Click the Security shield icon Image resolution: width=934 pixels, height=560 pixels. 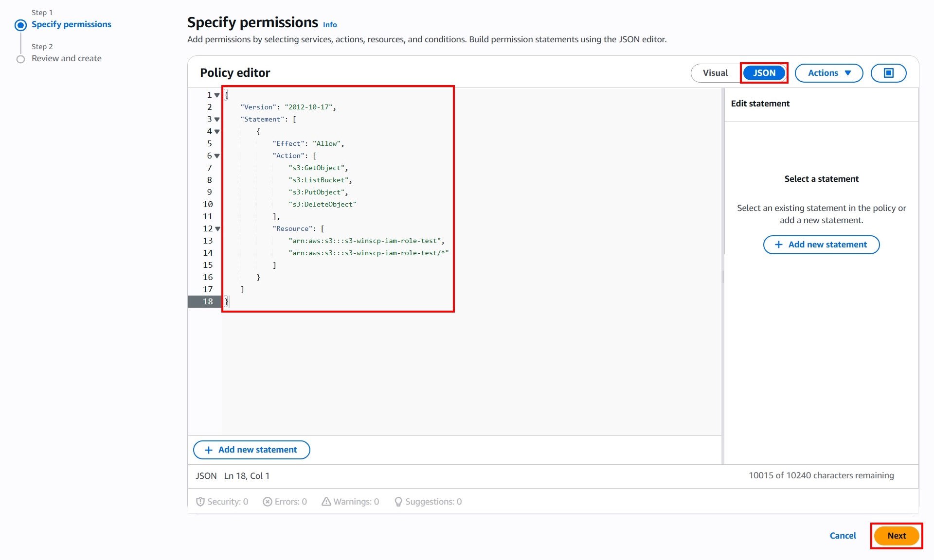200,502
